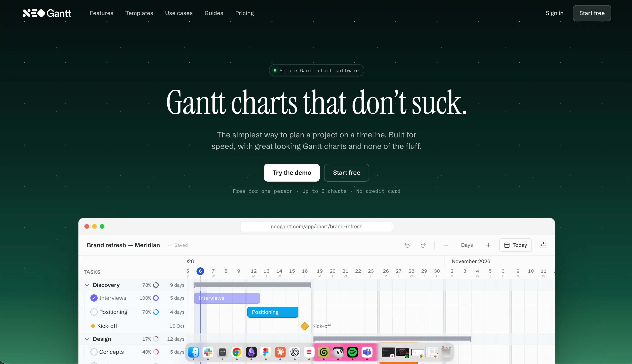
Task: Click Start free below the headline
Action: coord(346,172)
